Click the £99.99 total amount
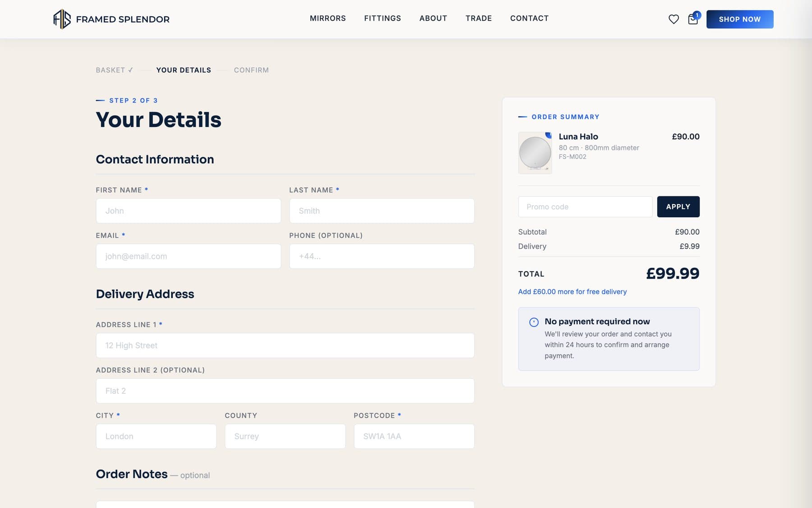The height and width of the screenshot is (508, 812). point(673,273)
